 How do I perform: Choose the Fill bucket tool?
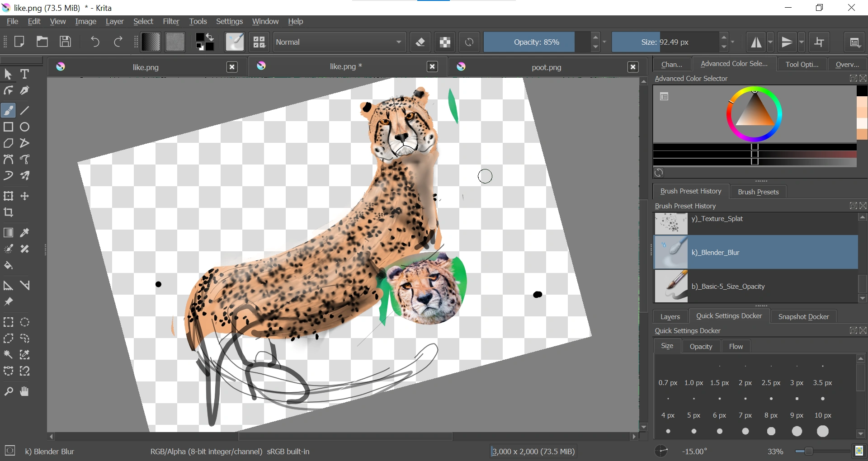[9, 266]
